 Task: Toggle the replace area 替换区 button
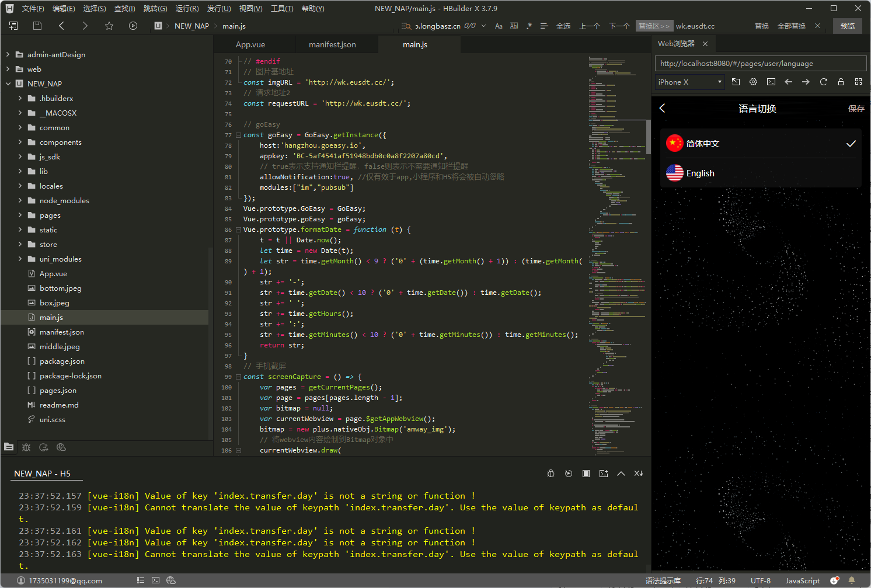tap(654, 26)
